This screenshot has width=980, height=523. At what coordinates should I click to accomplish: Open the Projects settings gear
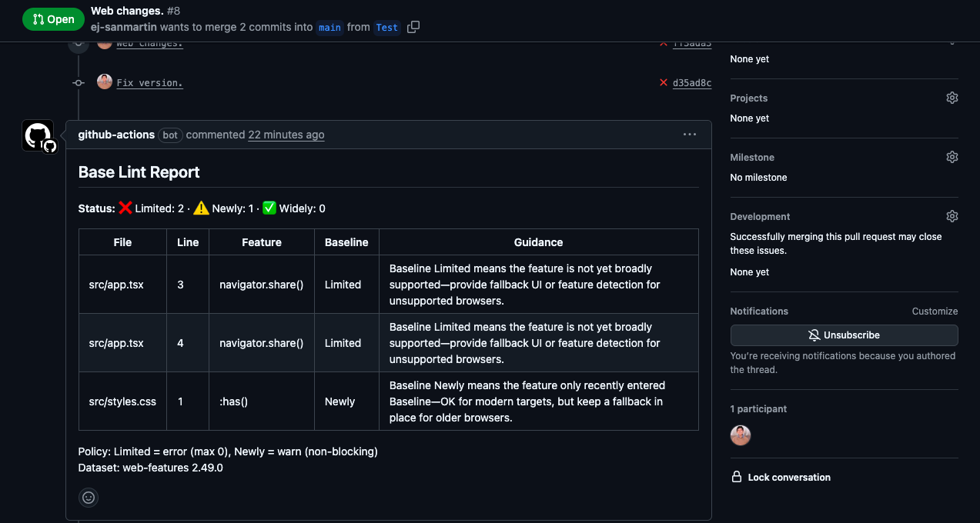coord(952,98)
